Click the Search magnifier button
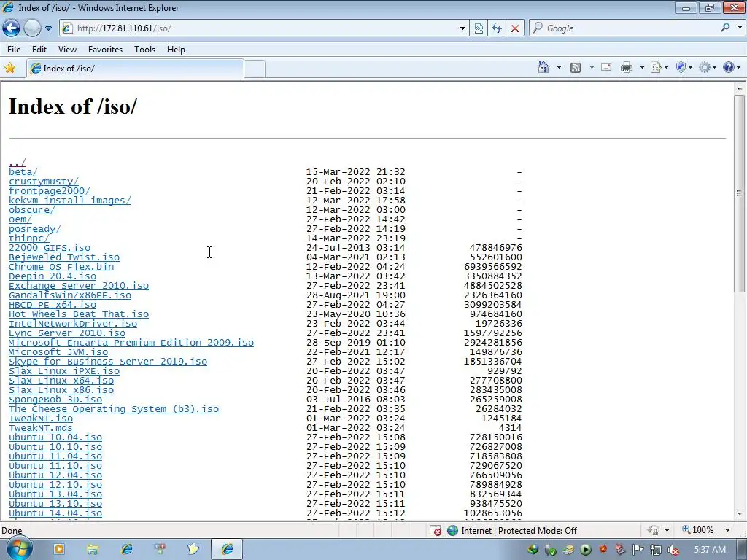The width and height of the screenshot is (747, 560). point(726,28)
